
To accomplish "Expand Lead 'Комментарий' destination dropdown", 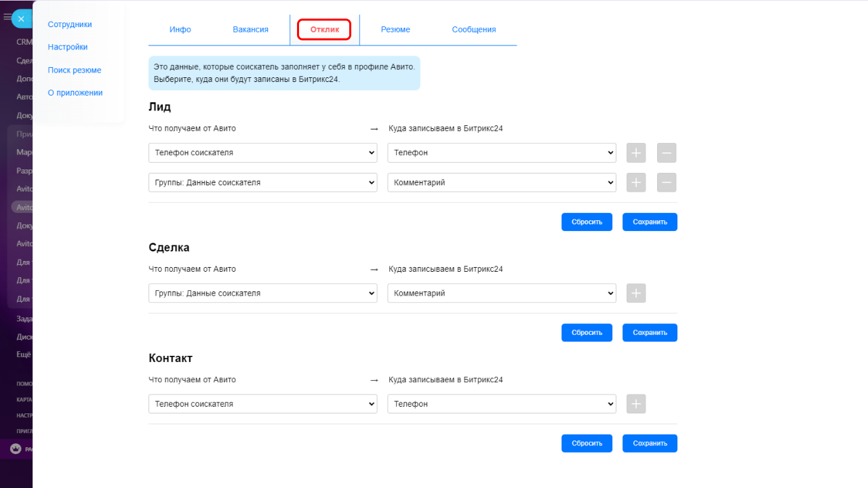I will click(x=501, y=183).
